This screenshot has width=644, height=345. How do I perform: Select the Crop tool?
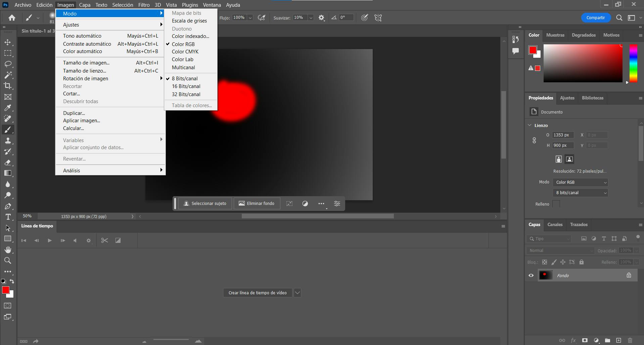click(x=8, y=86)
